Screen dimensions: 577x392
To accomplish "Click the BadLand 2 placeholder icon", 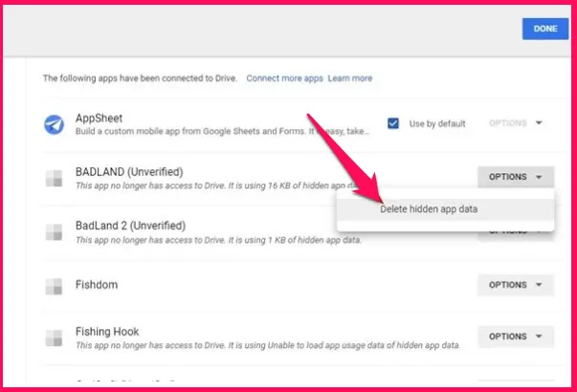I will (x=54, y=232).
